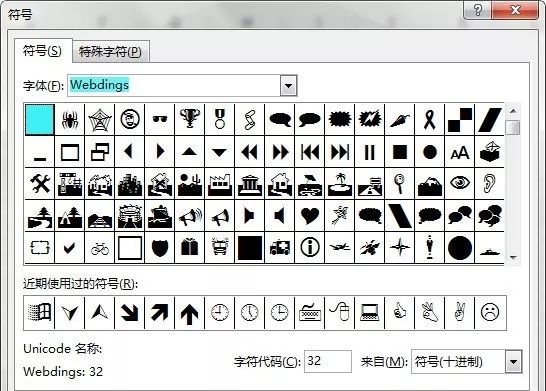Viewport: 546px width, 391px height.
Task: Close the 符号 dialog window
Action: pos(515,10)
